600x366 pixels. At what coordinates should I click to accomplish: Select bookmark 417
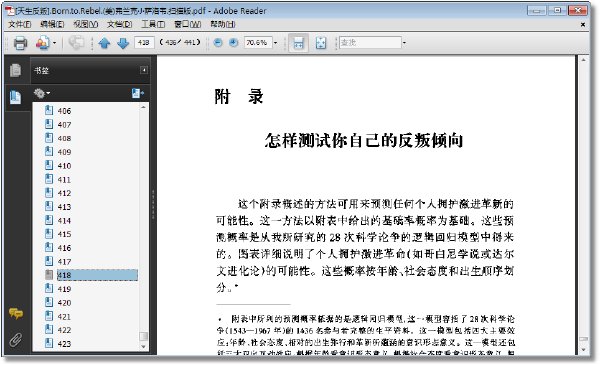point(64,261)
